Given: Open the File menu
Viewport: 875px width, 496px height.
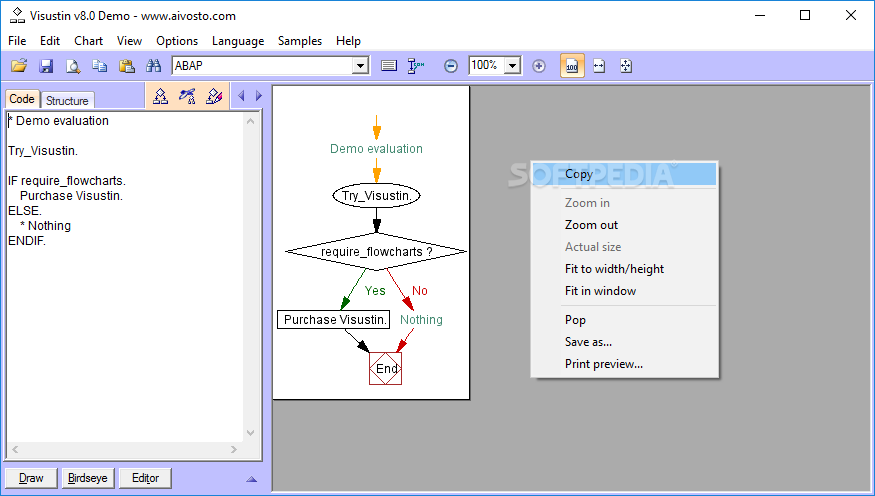Looking at the screenshot, I should pyautogui.click(x=17, y=41).
